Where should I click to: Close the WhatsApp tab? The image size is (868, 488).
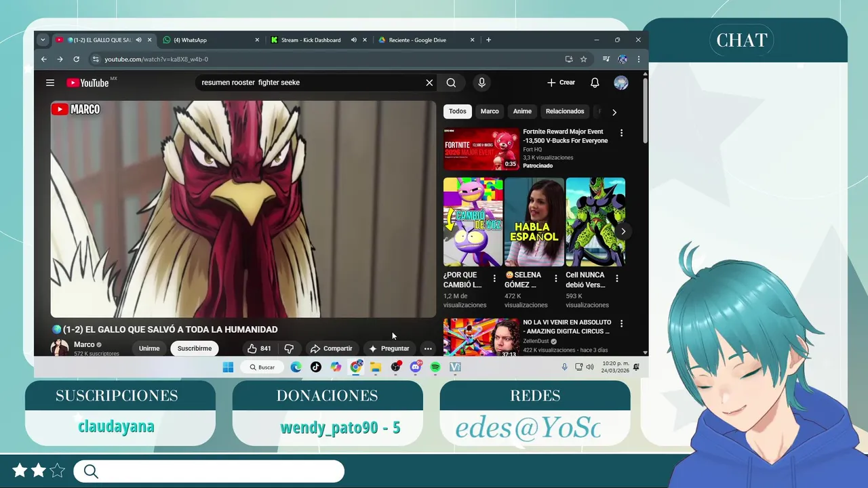pyautogui.click(x=257, y=40)
